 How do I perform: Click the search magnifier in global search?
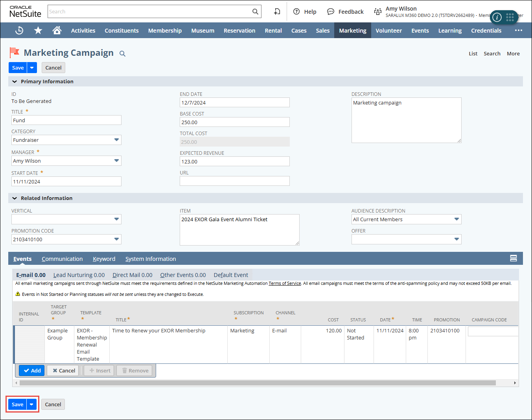(255, 12)
